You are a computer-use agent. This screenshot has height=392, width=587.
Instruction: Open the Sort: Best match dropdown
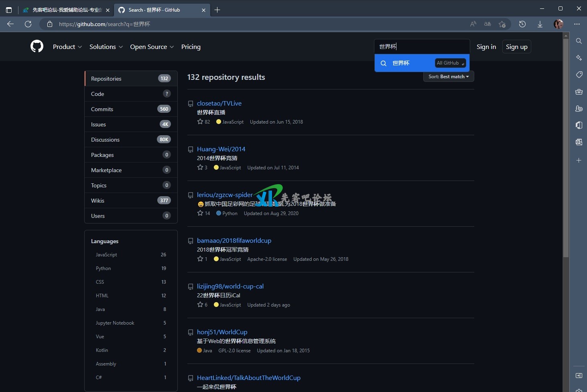[448, 77]
